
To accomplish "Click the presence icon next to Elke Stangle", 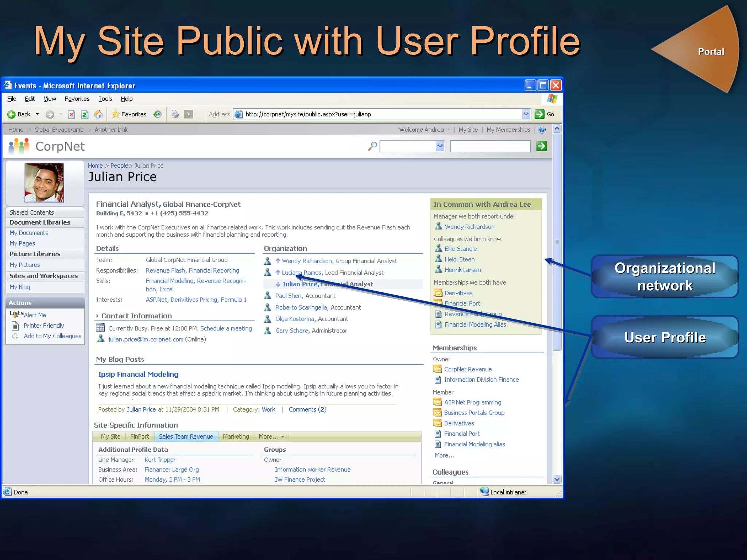I will [438, 248].
